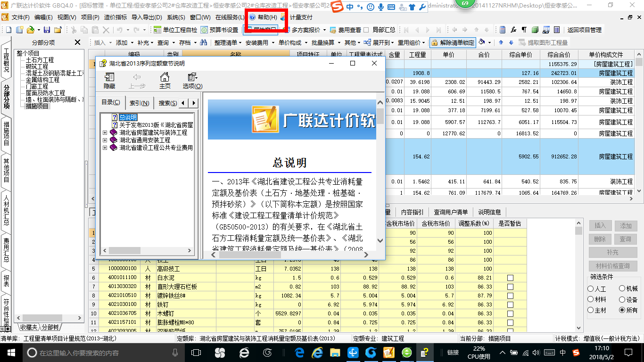Viewport: 644px width, 362px height.
Task: Click the 材料价格查询 button
Action: click(x=612, y=266)
